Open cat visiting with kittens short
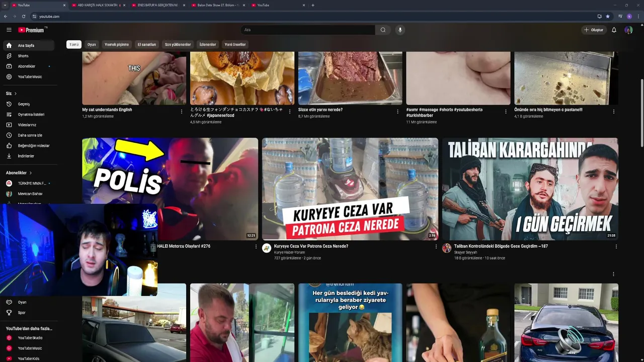Viewport: 644px width, 362px height. coord(350,323)
